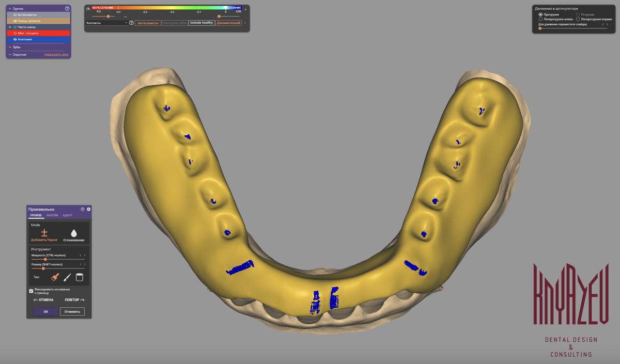Expand the Части шины group

tap(10, 27)
